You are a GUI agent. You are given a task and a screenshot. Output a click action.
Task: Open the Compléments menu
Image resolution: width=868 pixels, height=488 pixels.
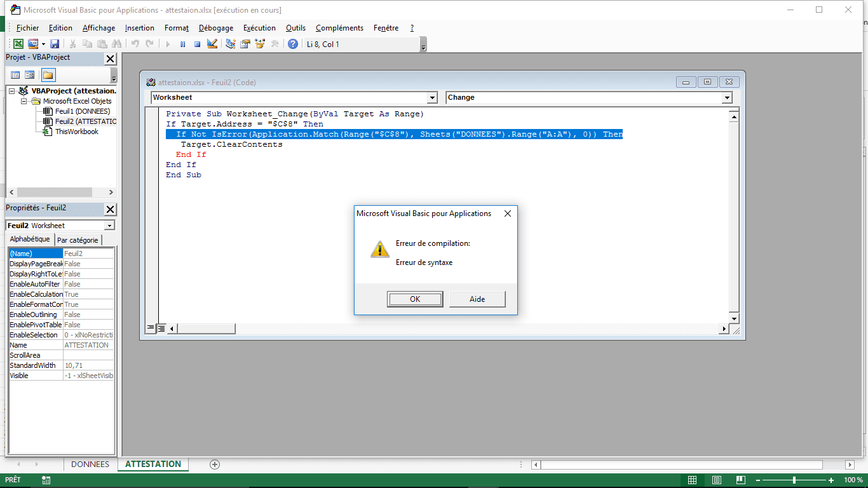339,28
